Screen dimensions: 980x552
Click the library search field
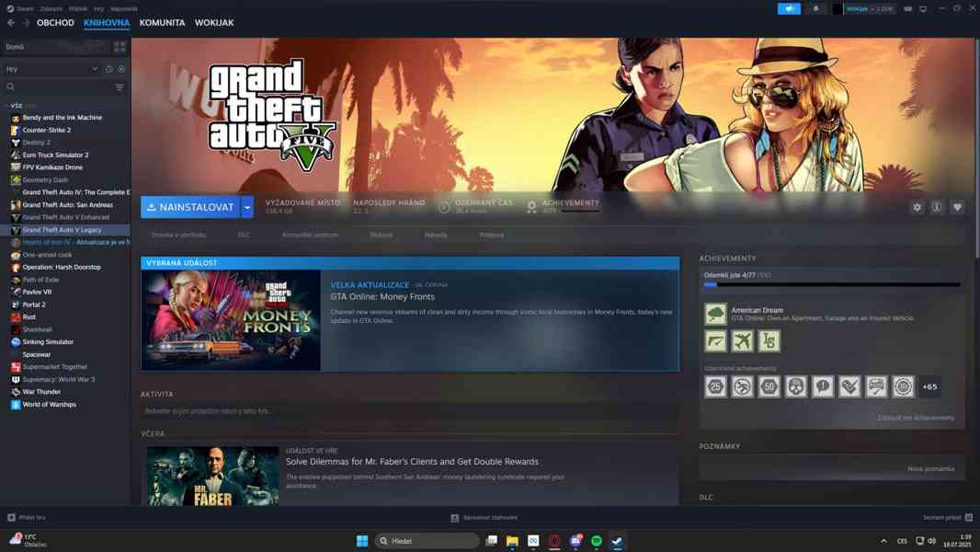[60, 86]
